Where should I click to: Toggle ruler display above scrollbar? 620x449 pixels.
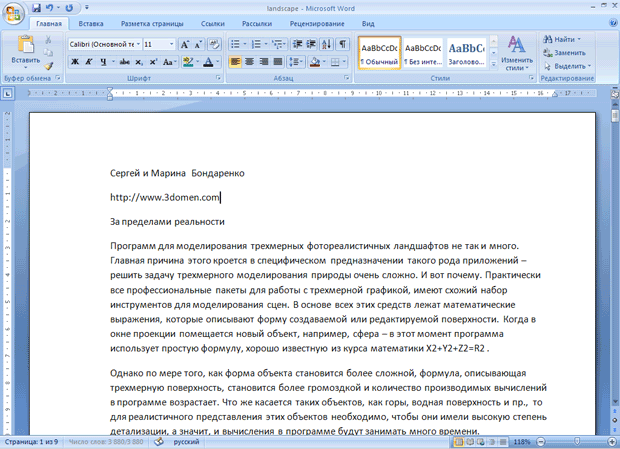coord(615,94)
